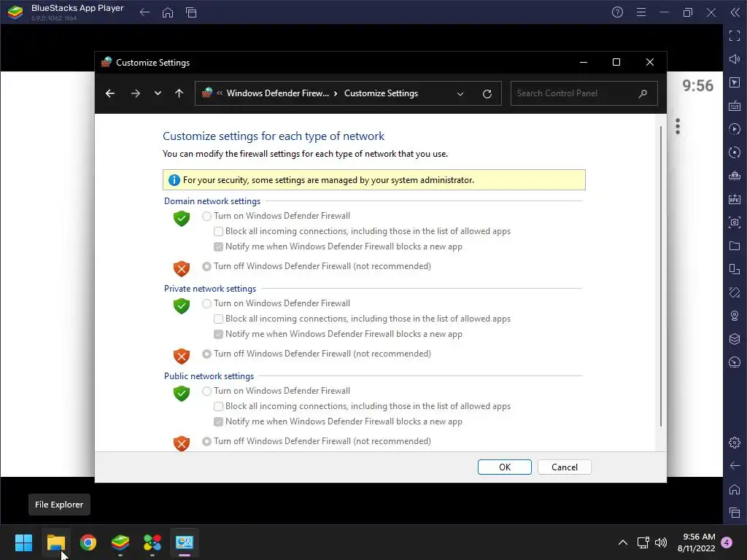Click the network icon in system tray
747x560 pixels.
pos(643,542)
